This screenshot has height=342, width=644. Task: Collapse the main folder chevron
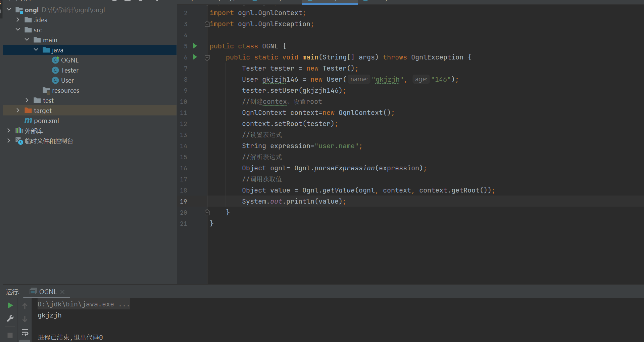(27, 40)
